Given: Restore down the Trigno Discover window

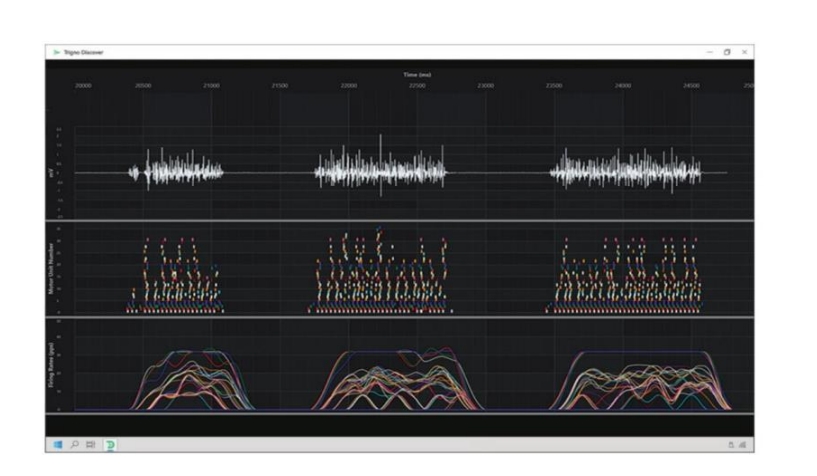Looking at the screenshot, I should [727, 52].
